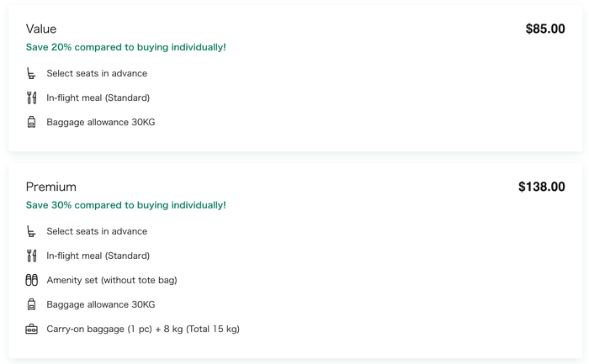
Task: Click the carry-on baggage briefcase icon
Action: [x=32, y=329]
